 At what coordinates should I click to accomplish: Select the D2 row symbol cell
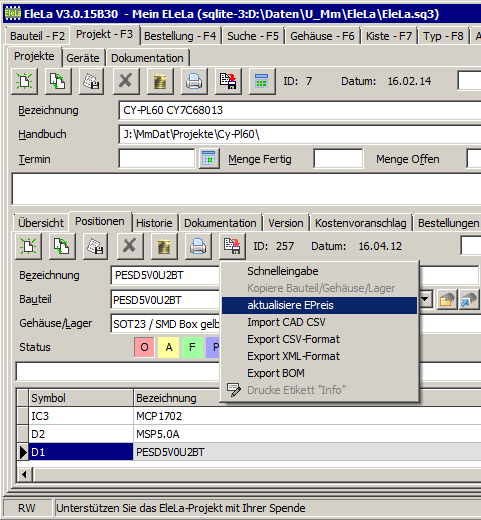[x=81, y=434]
